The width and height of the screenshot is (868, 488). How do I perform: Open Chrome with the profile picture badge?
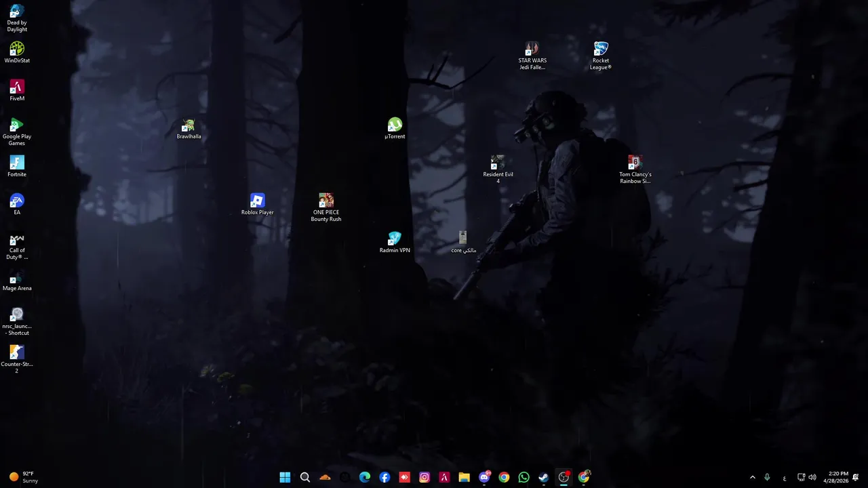584,477
